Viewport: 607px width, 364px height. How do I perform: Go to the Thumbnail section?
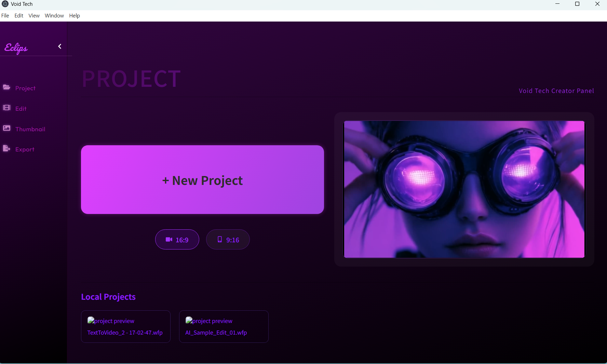30,129
